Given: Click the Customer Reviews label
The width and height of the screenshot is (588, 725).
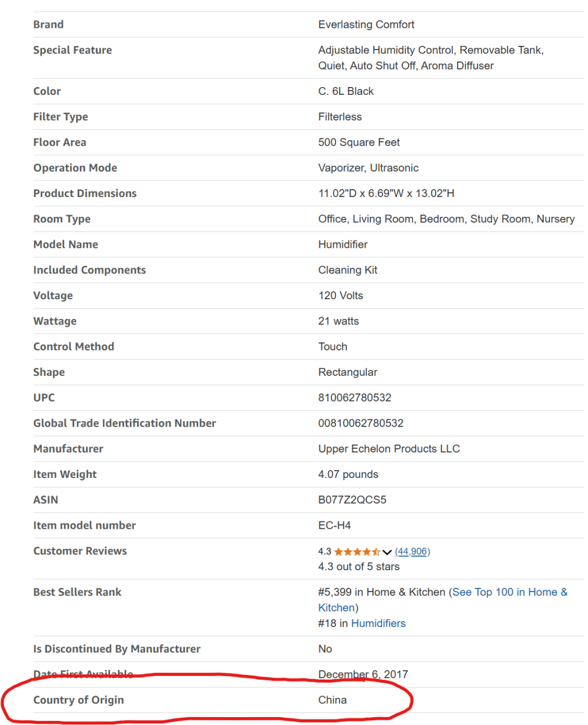Looking at the screenshot, I should pos(80,551).
